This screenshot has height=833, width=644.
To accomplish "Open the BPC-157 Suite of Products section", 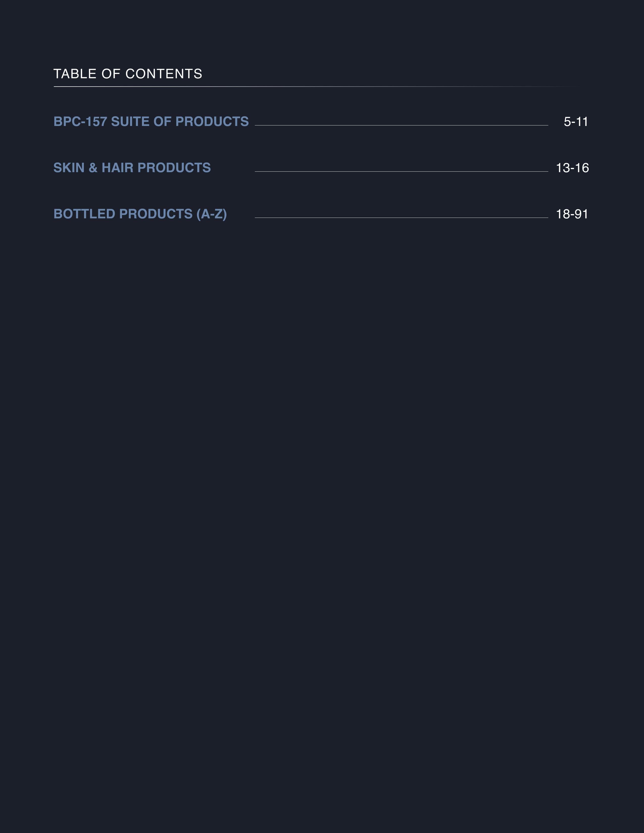I will pos(151,122).
